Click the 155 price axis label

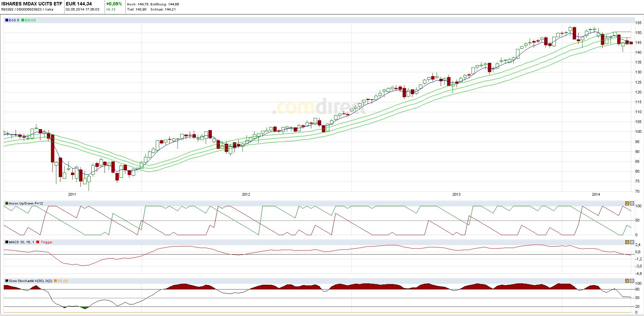(x=638, y=23)
